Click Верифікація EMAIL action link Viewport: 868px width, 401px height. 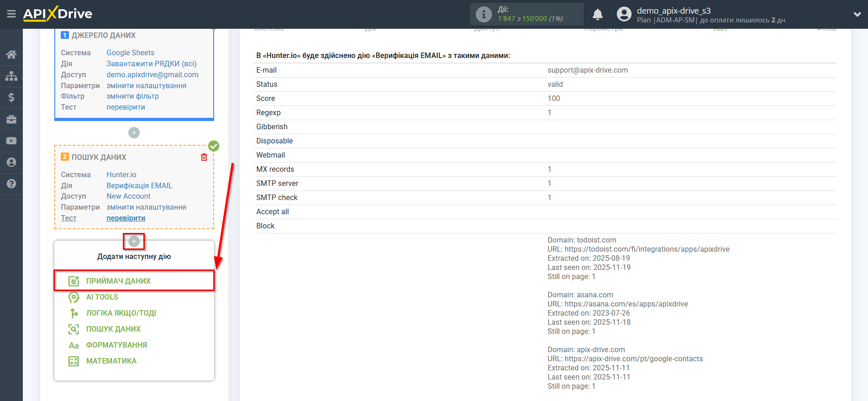point(139,185)
